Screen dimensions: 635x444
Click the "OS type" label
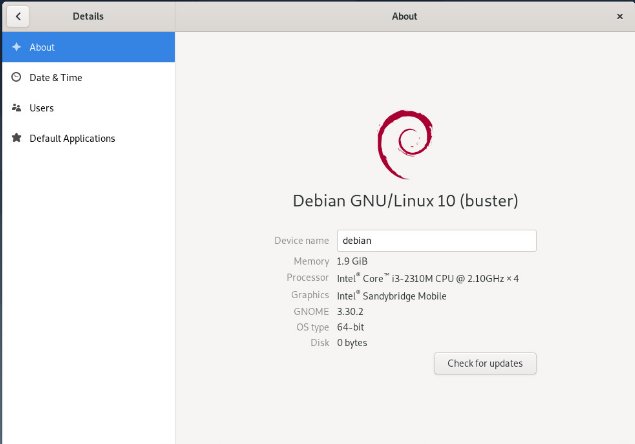[312, 327]
